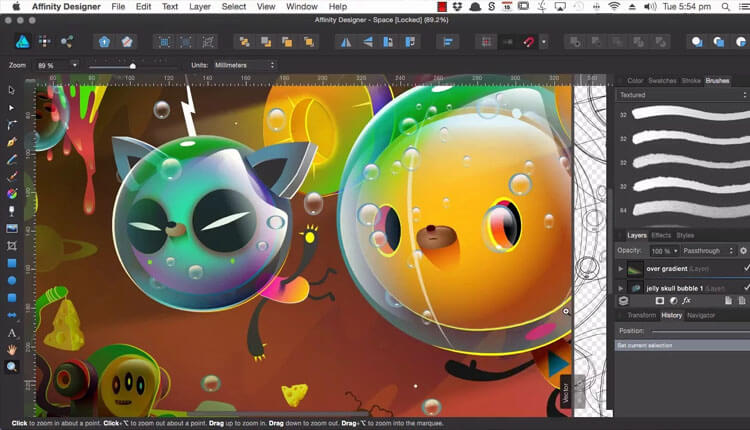
Task: Select the Transparency tool
Action: 11,211
